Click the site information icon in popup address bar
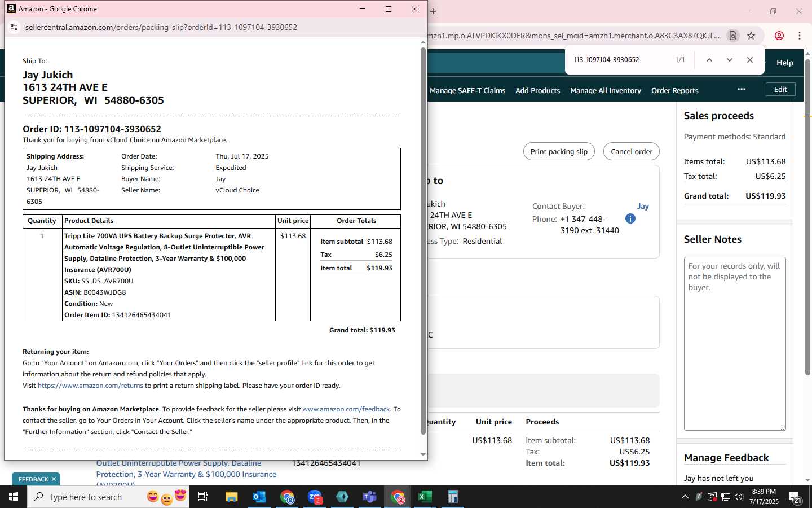 14,27
